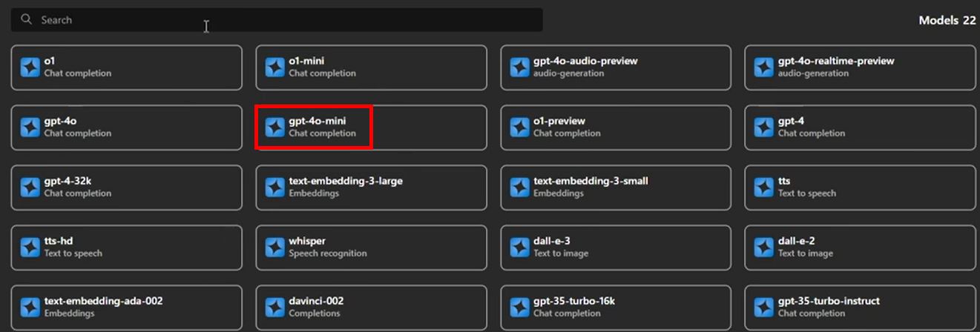Click Chat completion under gpt-4-32k

[x=77, y=193]
